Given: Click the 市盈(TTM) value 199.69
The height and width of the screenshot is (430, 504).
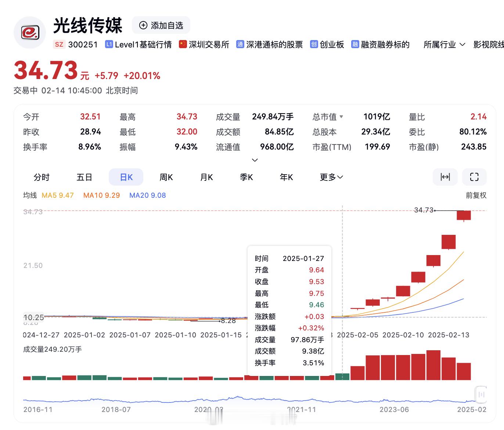Looking at the screenshot, I should (377, 147).
